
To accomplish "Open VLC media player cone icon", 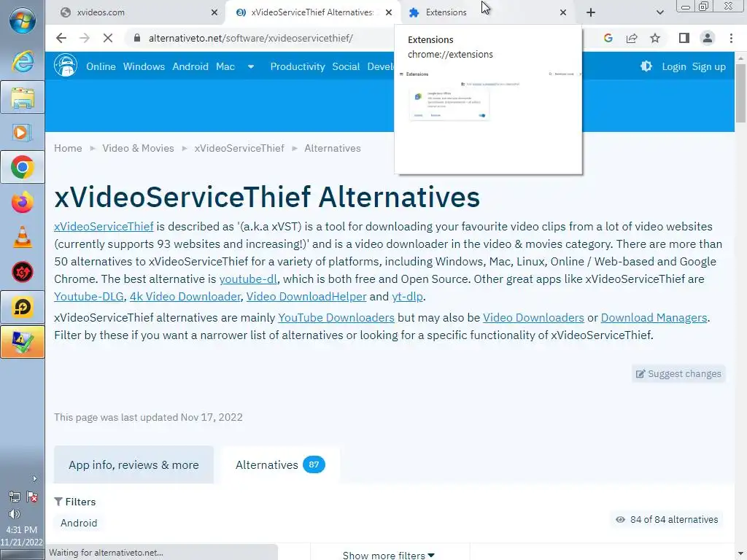I will pyautogui.click(x=23, y=237).
